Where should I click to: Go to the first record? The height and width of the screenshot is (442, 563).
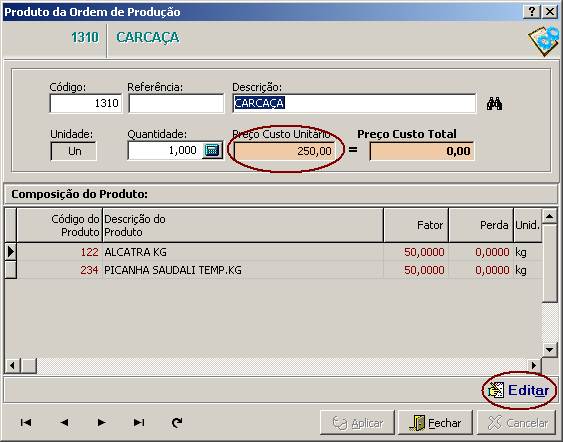click(26, 423)
